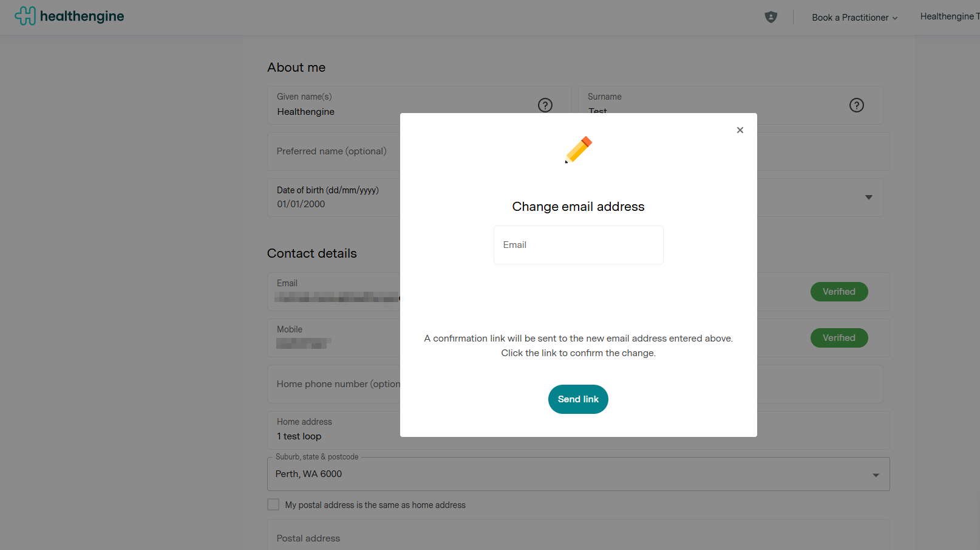
Task: Click the pencil icon in the dialog
Action: coord(578,150)
